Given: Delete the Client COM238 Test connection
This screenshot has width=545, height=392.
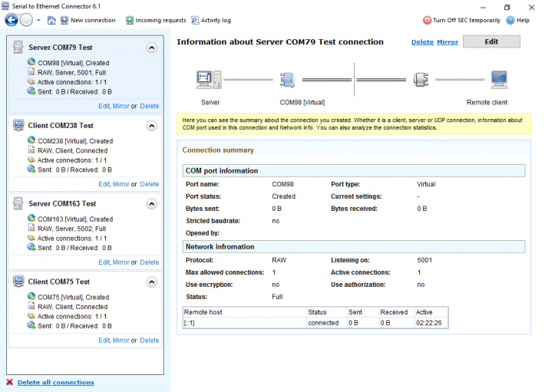Looking at the screenshot, I should (150, 184).
